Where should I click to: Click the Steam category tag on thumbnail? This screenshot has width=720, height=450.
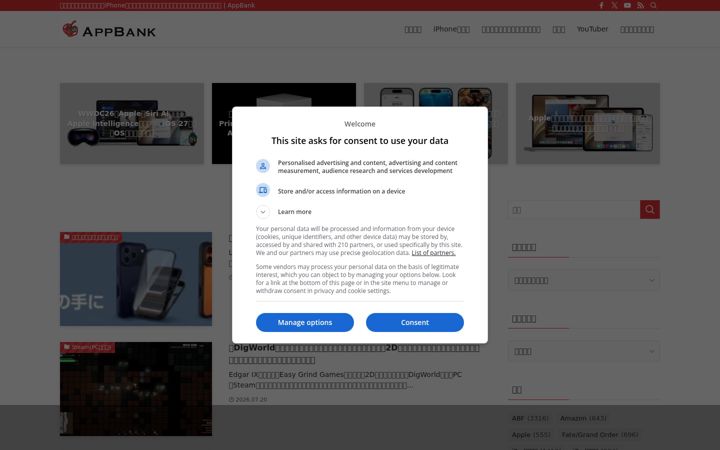(87, 347)
